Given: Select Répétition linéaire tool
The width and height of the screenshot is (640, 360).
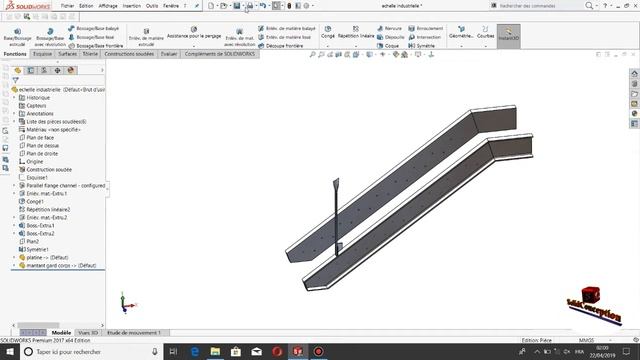Looking at the screenshot, I should point(356,32).
